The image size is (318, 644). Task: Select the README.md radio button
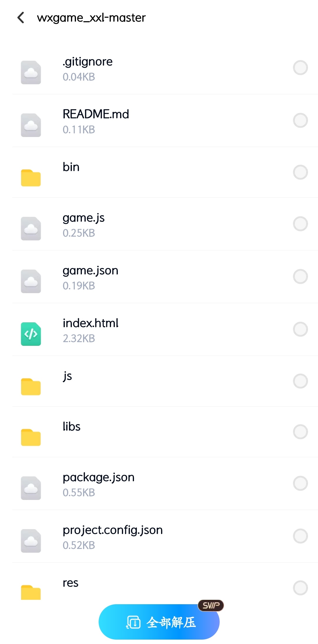(x=300, y=120)
